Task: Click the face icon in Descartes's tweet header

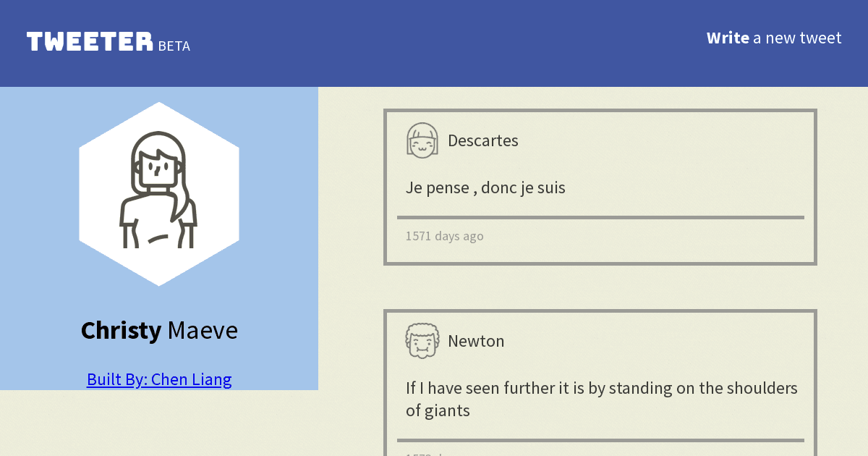Action: click(x=422, y=140)
